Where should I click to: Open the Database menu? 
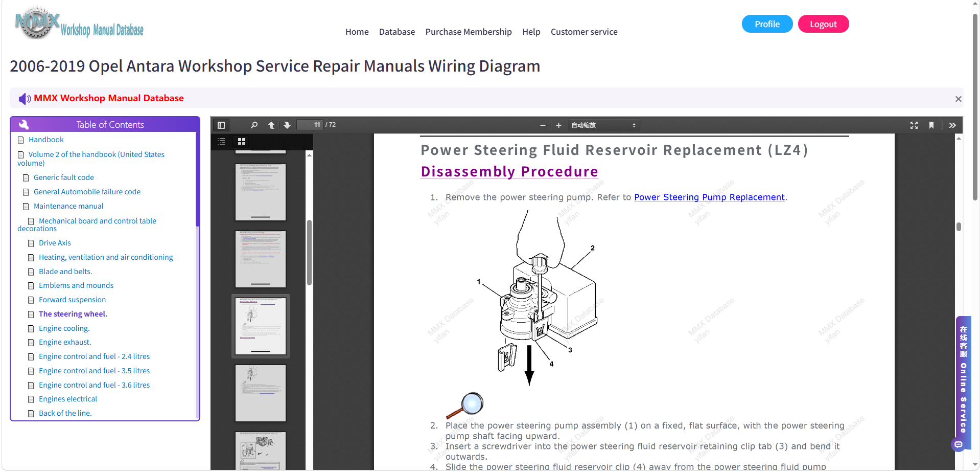pos(397,32)
